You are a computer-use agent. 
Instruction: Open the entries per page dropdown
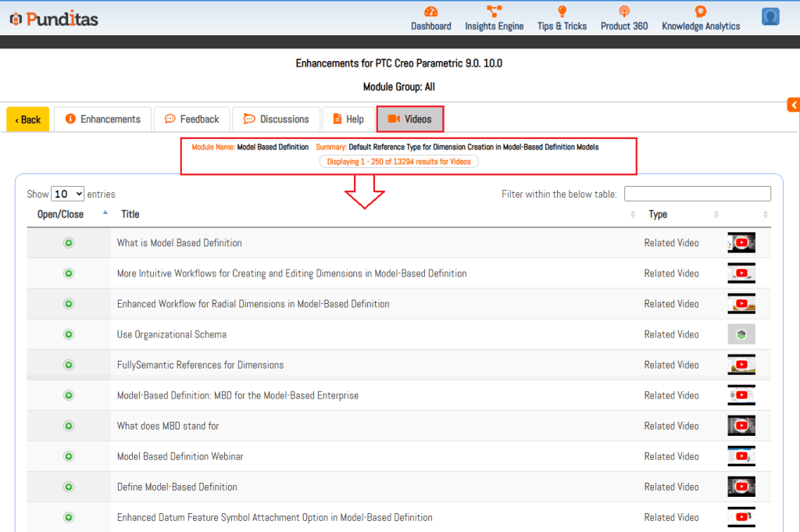68,194
